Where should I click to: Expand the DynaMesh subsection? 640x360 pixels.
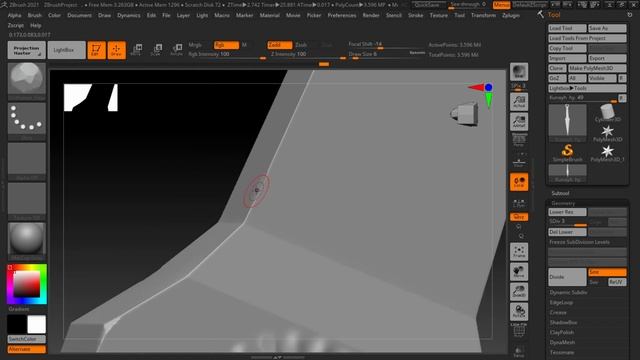[562, 342]
